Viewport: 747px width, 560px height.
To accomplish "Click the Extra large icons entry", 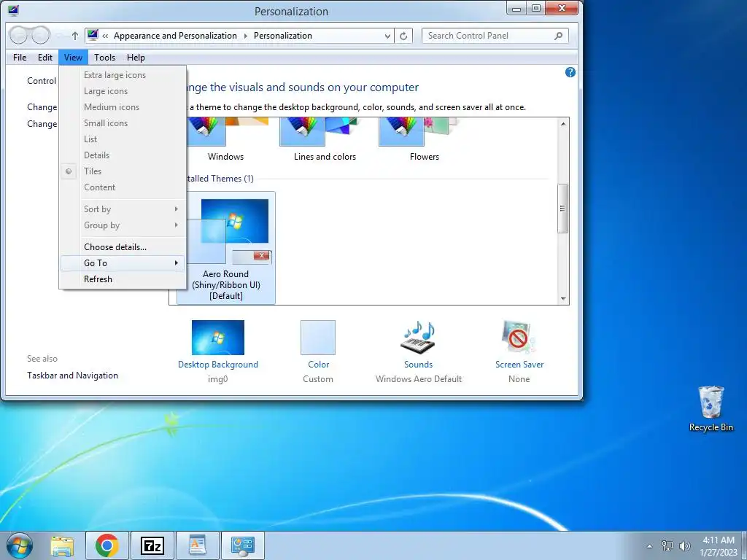I will click(123, 75).
